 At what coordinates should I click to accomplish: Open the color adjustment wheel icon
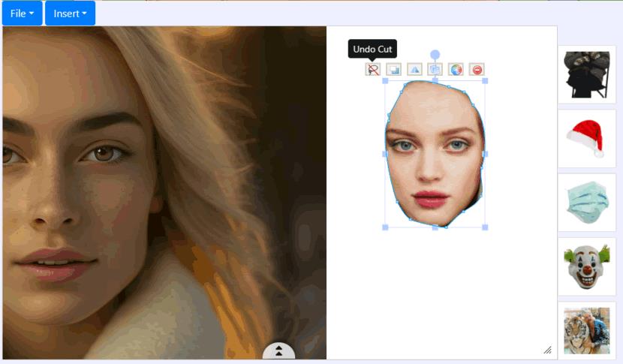click(x=456, y=70)
